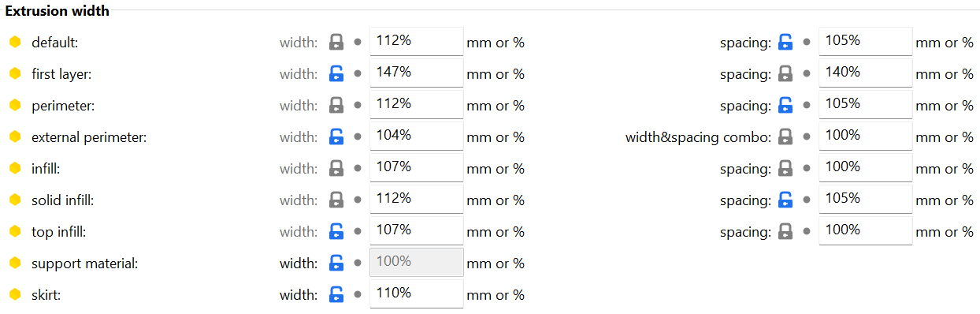Click the gray lock icon beside first layer spacing
Image resolution: width=980 pixels, height=314 pixels.
785,74
